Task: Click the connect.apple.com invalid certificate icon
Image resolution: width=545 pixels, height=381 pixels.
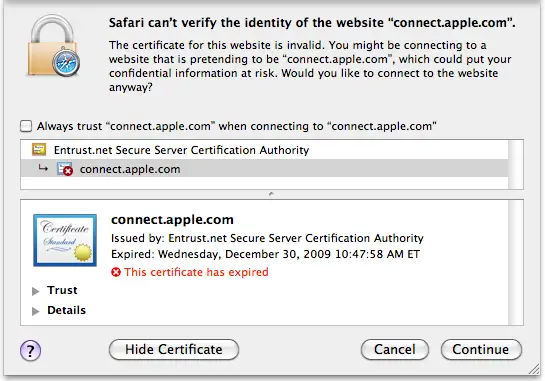Action: [65, 169]
